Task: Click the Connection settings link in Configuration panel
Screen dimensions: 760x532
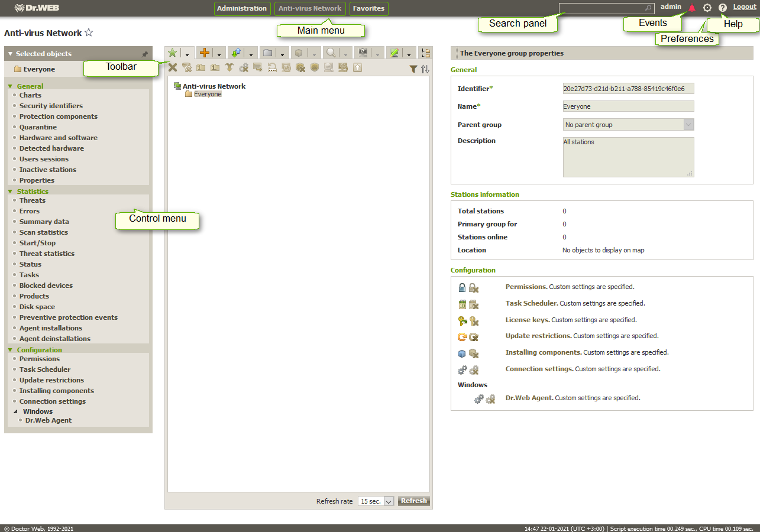Action: click(x=539, y=369)
